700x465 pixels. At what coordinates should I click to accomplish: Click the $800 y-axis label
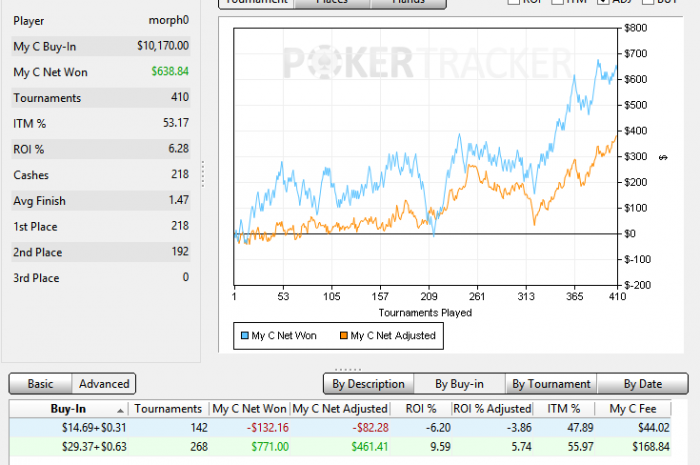[x=635, y=28]
